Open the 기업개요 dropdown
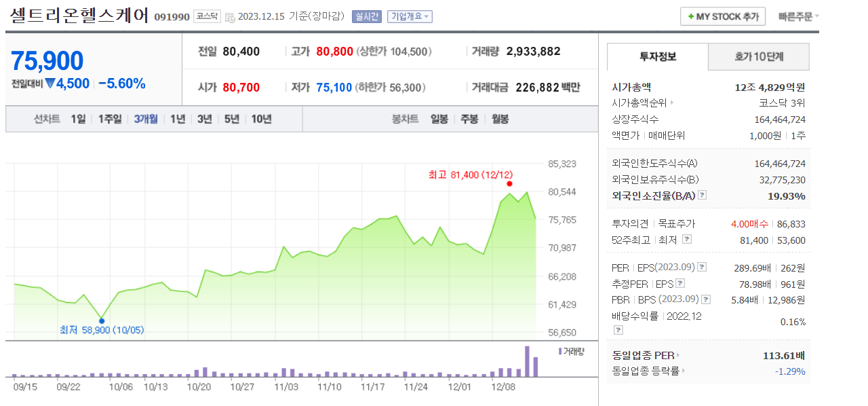Viewport: 868px width, 406px height. tap(410, 16)
